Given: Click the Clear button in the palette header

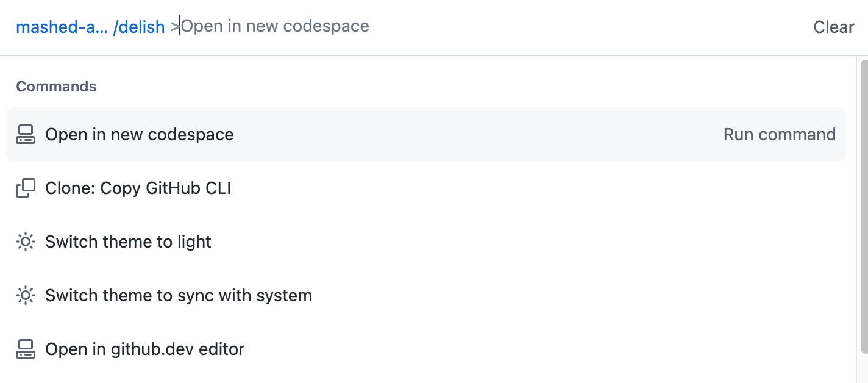Looking at the screenshot, I should tap(833, 27).
